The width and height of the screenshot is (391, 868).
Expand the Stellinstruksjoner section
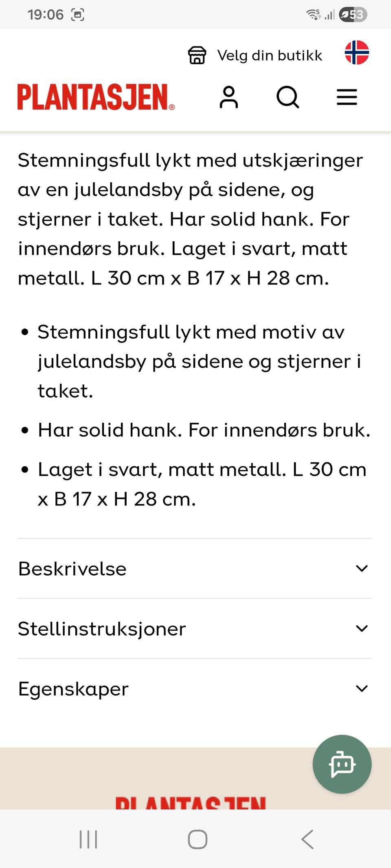pos(195,629)
